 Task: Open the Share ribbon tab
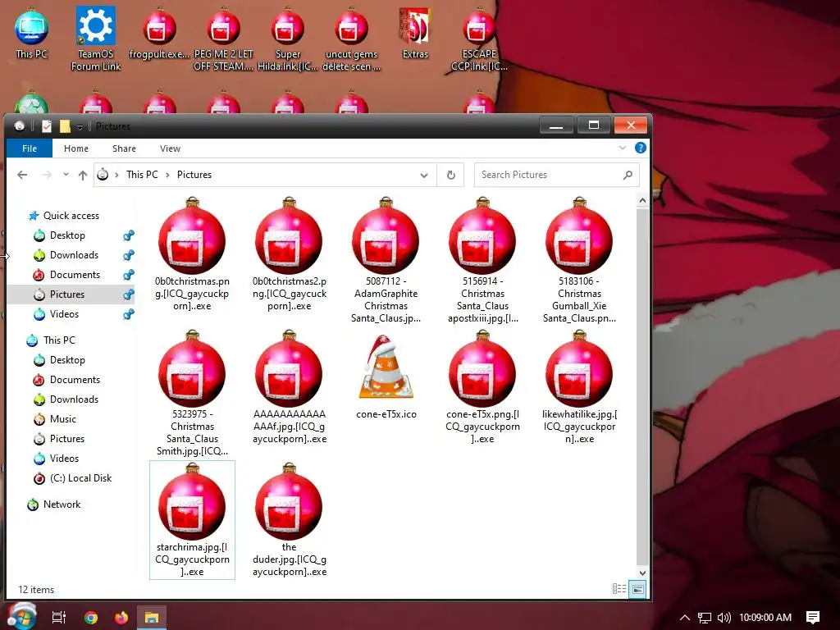(x=124, y=148)
